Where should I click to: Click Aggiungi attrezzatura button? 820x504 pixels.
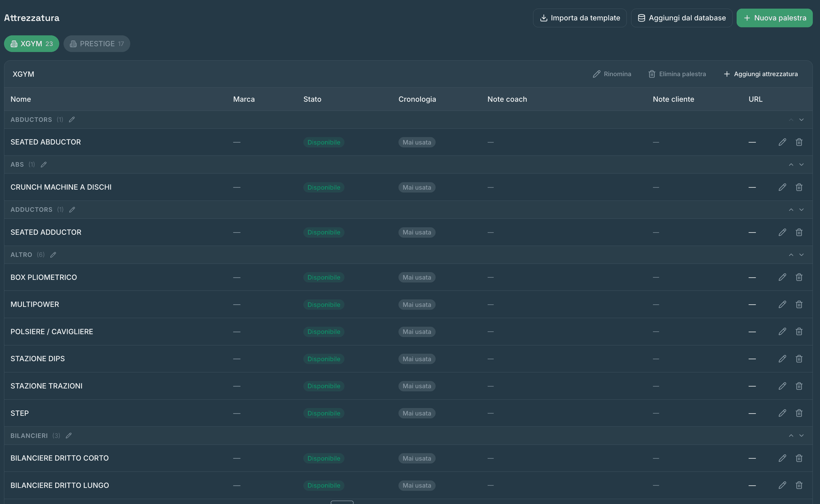761,74
